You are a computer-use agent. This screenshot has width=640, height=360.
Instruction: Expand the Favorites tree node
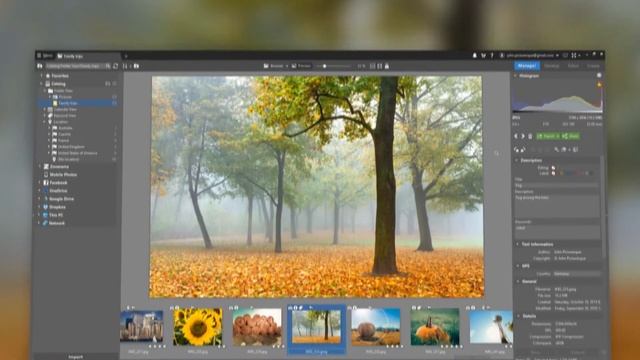42,76
